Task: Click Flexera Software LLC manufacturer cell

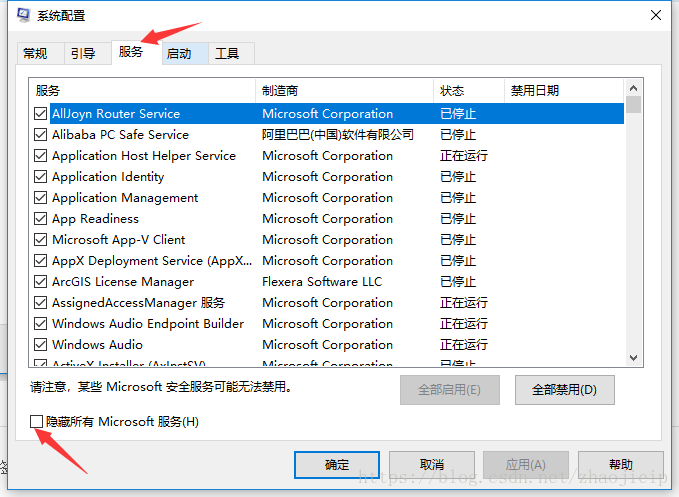Action: tap(322, 281)
